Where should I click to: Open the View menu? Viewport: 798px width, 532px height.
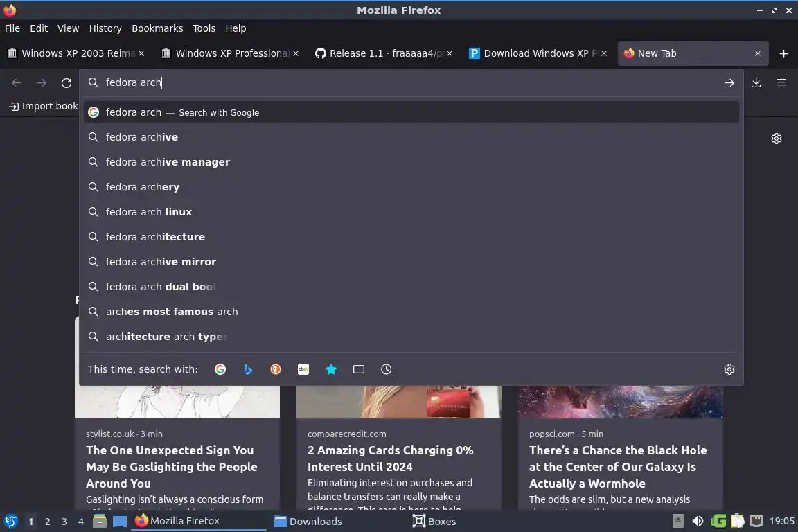pyautogui.click(x=68, y=28)
